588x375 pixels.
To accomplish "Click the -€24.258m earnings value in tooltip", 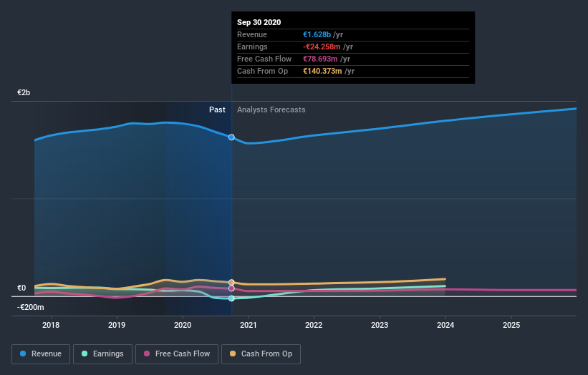I will coord(322,47).
